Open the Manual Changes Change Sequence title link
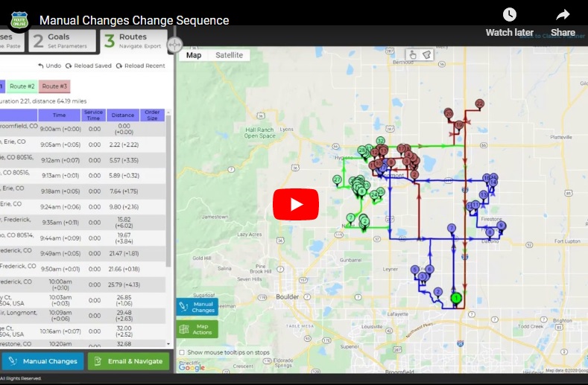This screenshot has width=588, height=385. click(x=134, y=20)
